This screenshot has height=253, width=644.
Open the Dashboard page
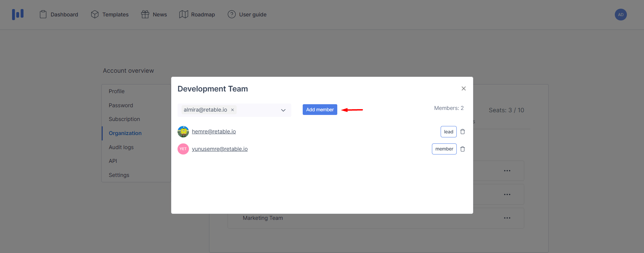59,14
